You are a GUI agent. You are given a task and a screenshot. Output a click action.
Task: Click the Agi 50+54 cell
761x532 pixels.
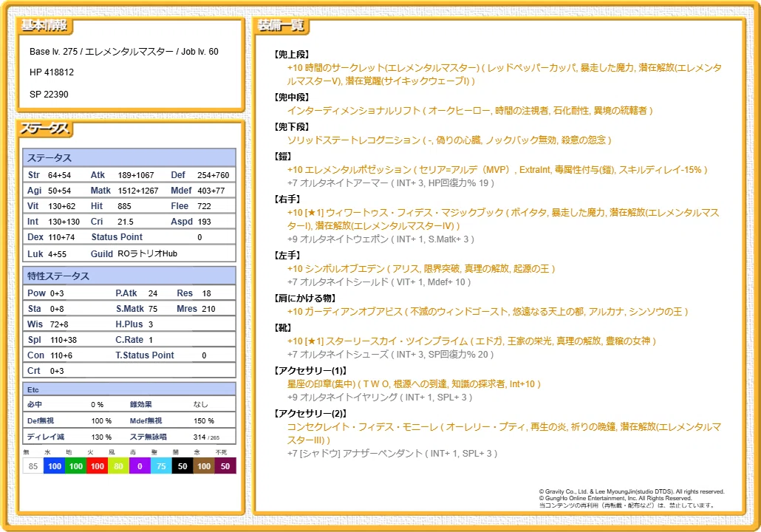click(x=49, y=191)
